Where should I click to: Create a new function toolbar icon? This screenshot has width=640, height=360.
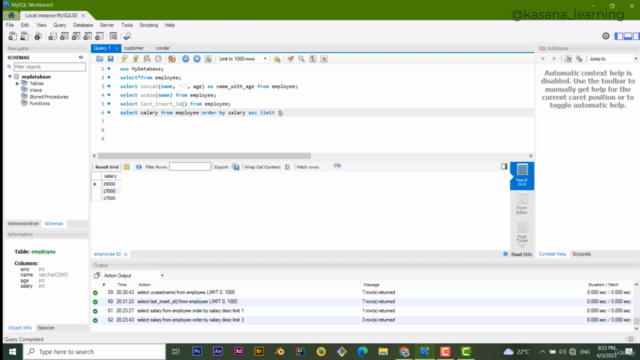[x=100, y=36]
